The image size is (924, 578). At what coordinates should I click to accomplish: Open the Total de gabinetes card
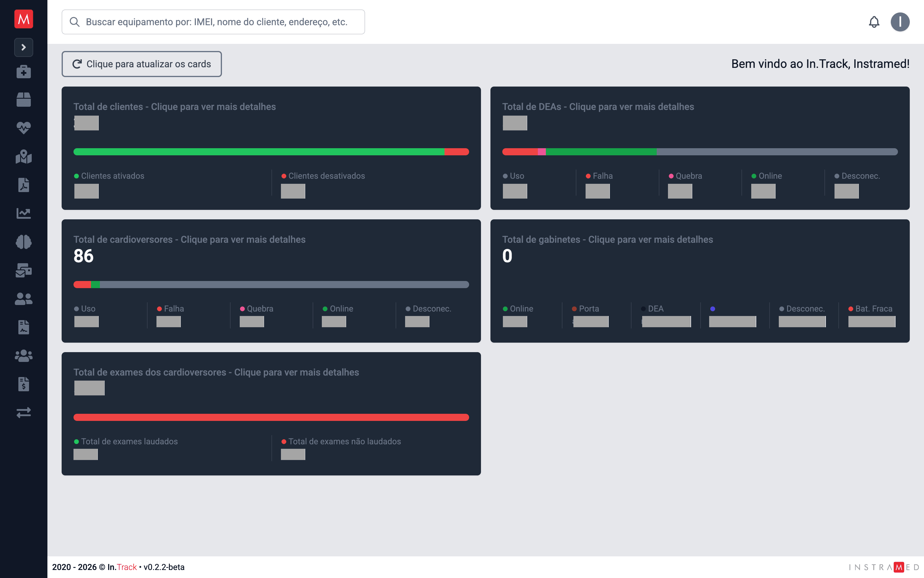[700, 281]
